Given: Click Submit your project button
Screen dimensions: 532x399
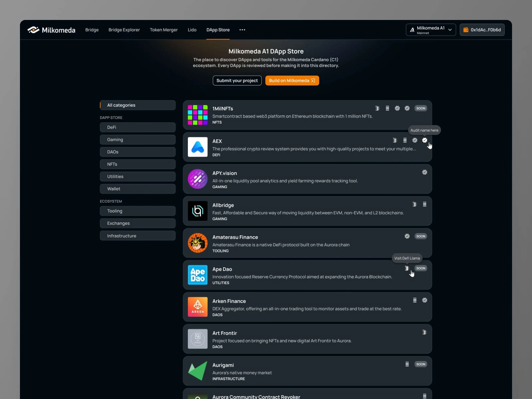Looking at the screenshot, I should [237, 80].
